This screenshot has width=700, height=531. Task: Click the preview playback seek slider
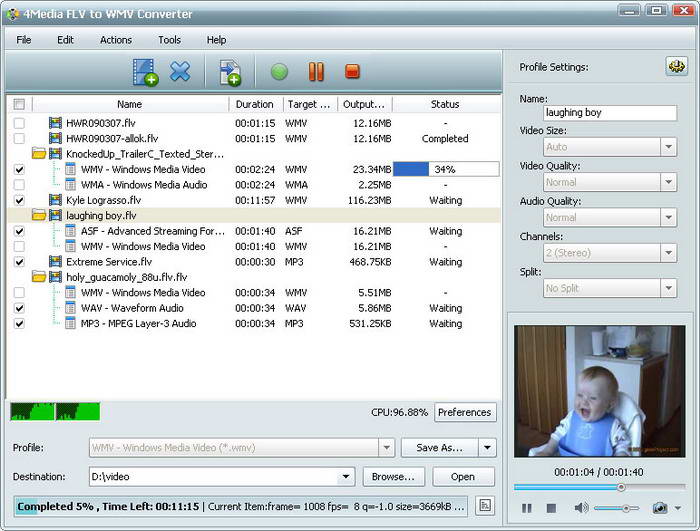point(599,487)
